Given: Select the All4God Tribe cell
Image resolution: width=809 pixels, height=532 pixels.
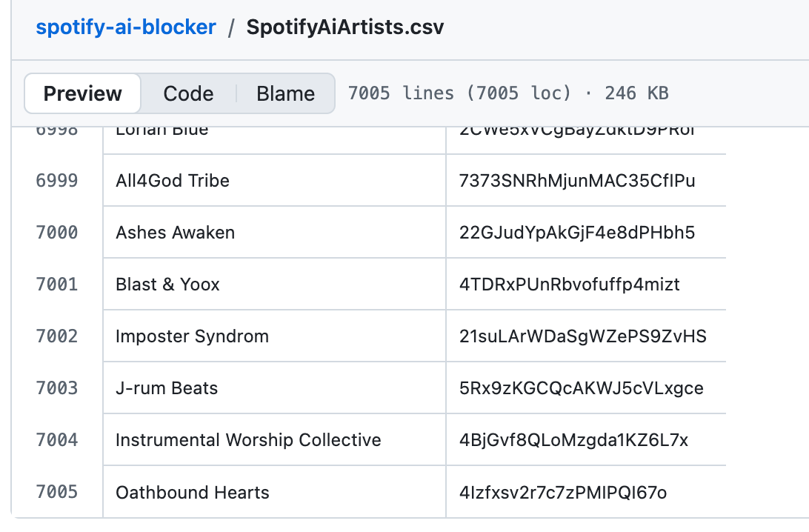Looking at the screenshot, I should [x=274, y=180].
